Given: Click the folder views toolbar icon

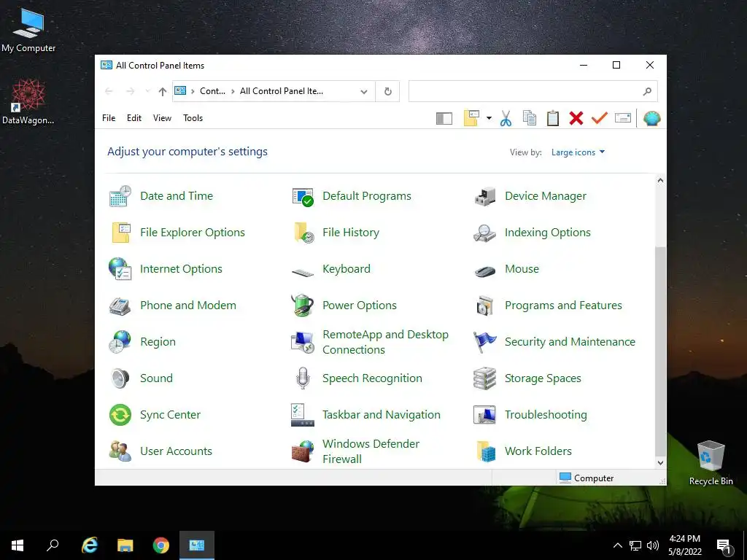Looking at the screenshot, I should [x=471, y=118].
